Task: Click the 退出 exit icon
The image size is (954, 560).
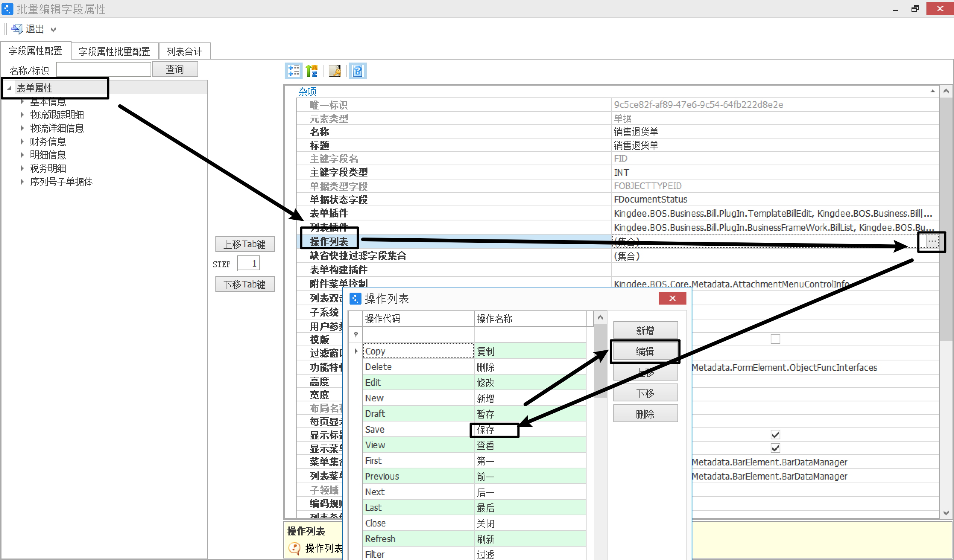Action: [x=17, y=29]
